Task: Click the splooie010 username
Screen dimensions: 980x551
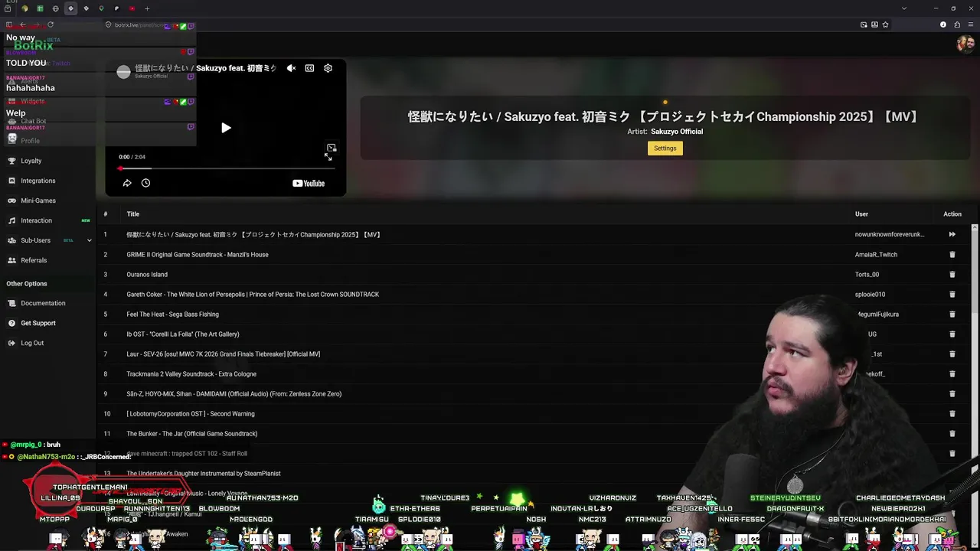Action: 870,294
